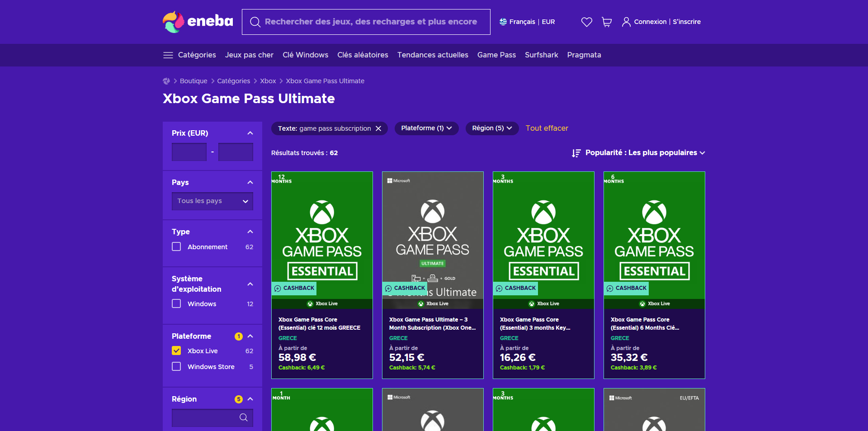The width and height of the screenshot is (868, 431).
Task: Collapse the Prix (EUR) filter section
Action: pos(250,133)
